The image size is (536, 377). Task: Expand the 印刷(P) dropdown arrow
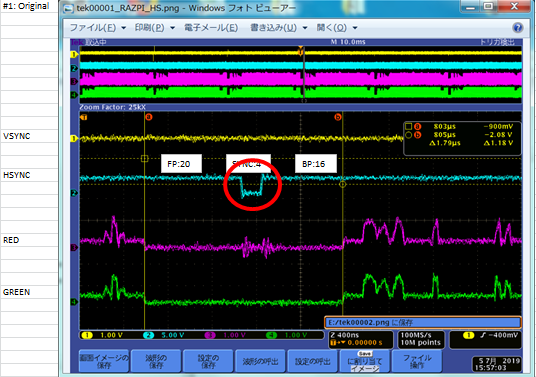tap(173, 28)
